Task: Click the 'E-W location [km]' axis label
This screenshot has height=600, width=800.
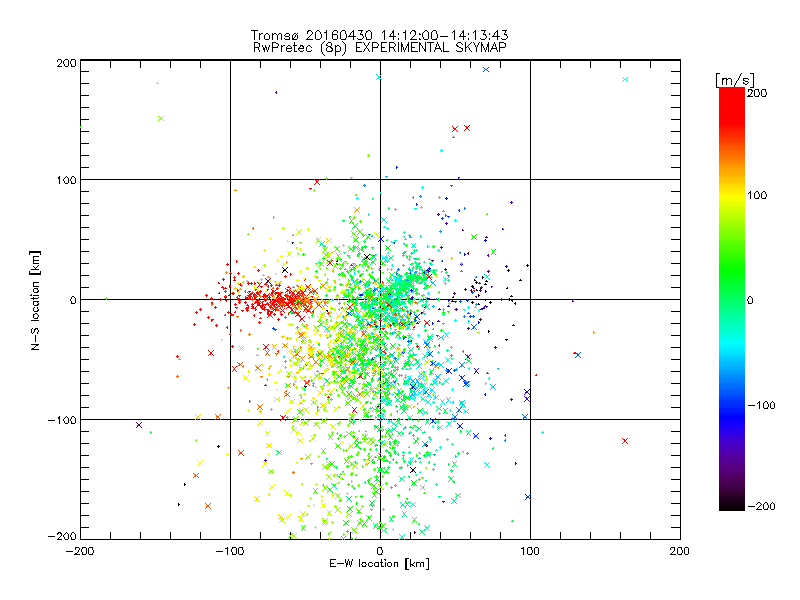Action: [379, 563]
